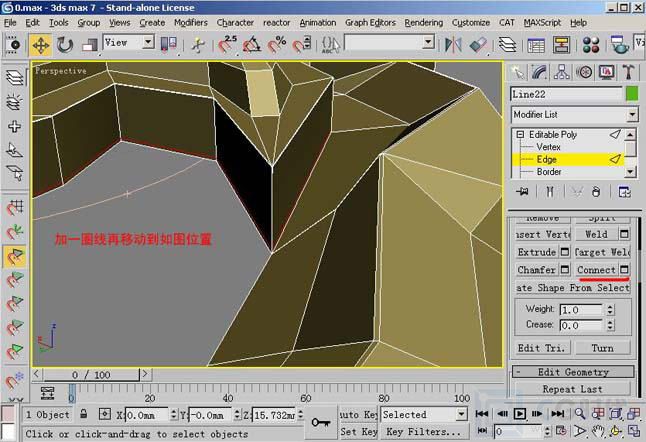Open the Extrude settings box
646x442 pixels.
coord(565,252)
